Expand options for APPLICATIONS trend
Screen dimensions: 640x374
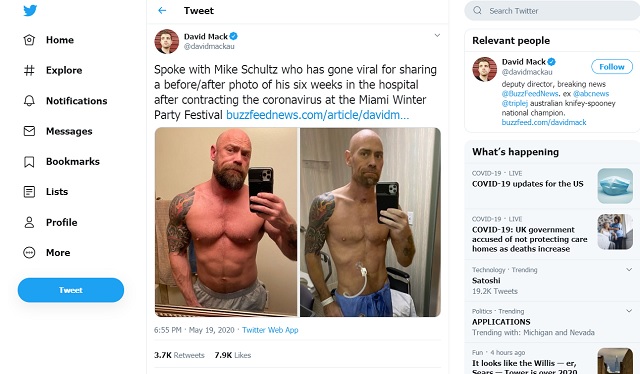click(629, 311)
